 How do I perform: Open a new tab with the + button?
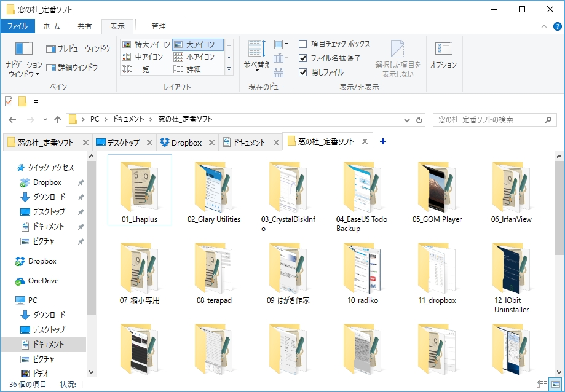(382, 141)
